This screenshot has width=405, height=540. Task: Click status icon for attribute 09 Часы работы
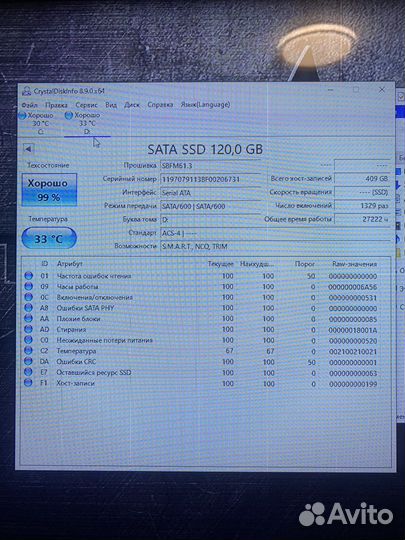click(29, 286)
